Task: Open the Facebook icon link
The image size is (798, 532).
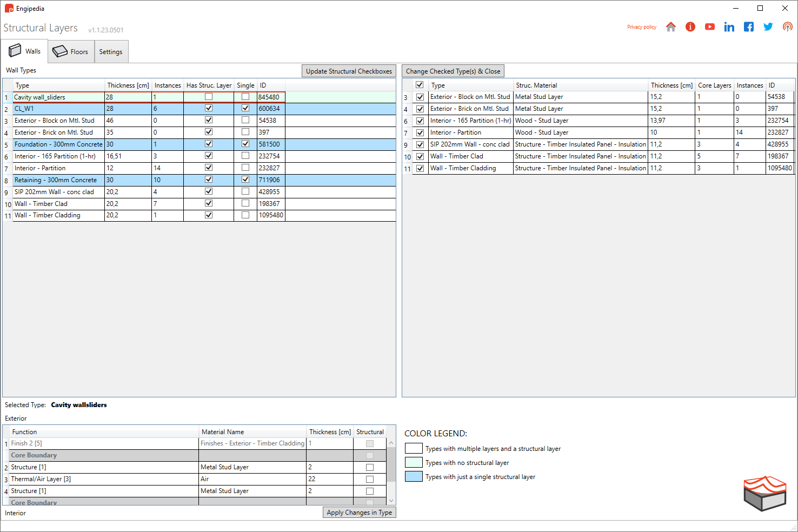Action: (749, 27)
